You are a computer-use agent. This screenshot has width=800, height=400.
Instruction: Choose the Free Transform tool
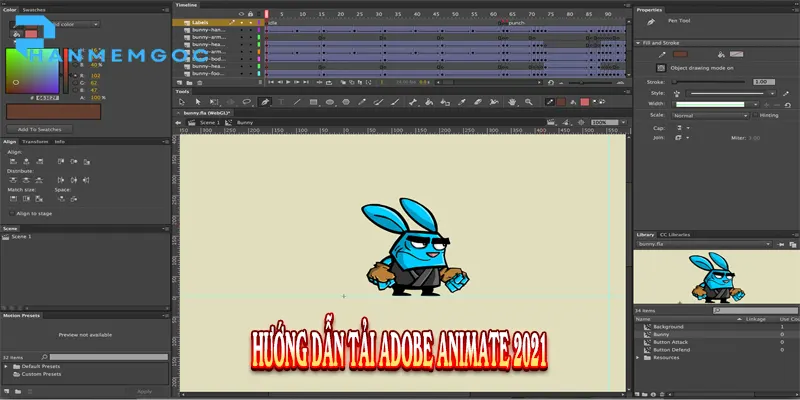pos(214,102)
